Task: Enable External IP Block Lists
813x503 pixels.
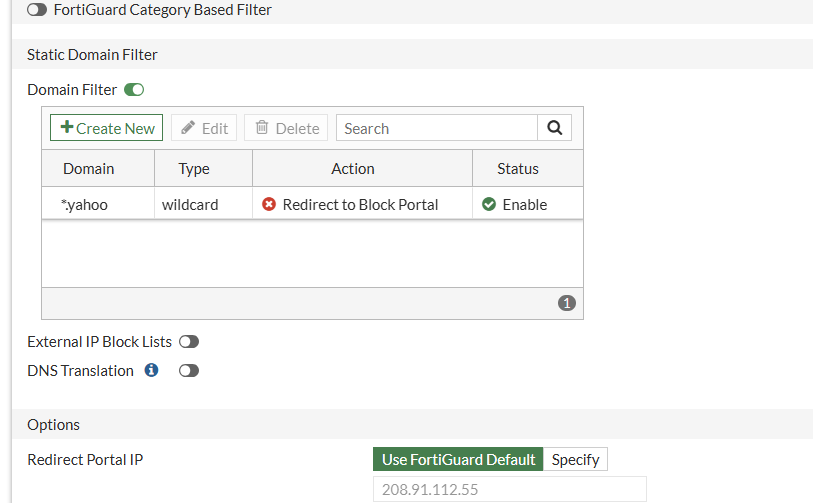Action: (x=189, y=342)
